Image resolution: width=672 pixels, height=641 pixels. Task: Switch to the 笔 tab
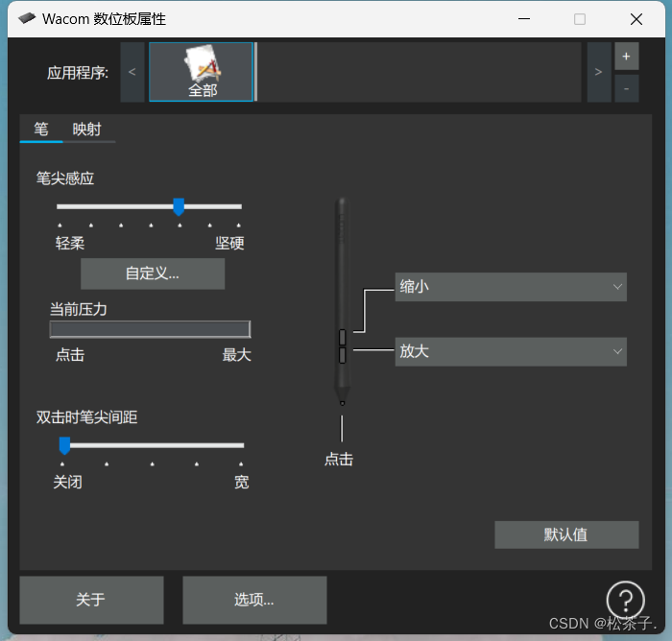coord(41,129)
